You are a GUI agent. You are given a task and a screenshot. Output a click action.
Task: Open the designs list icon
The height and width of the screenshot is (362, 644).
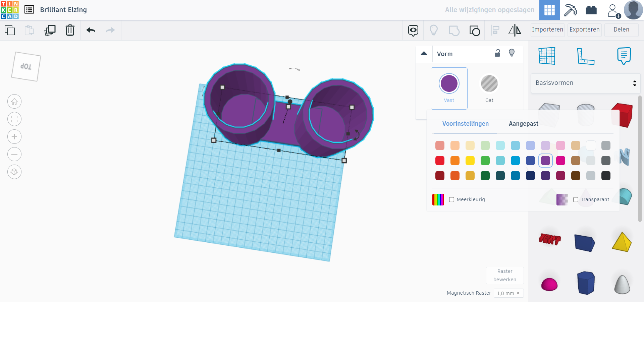point(29,10)
